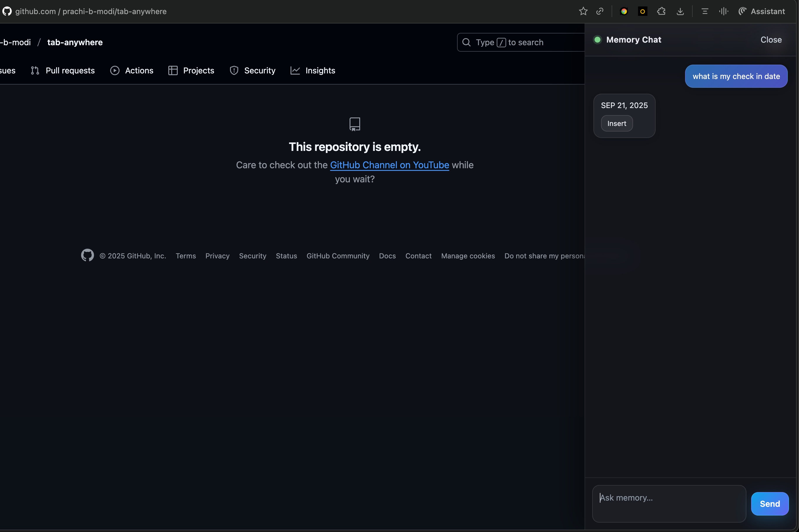The image size is (799, 532).
Task: Open the reader lines icon in toolbar
Action: 705,11
